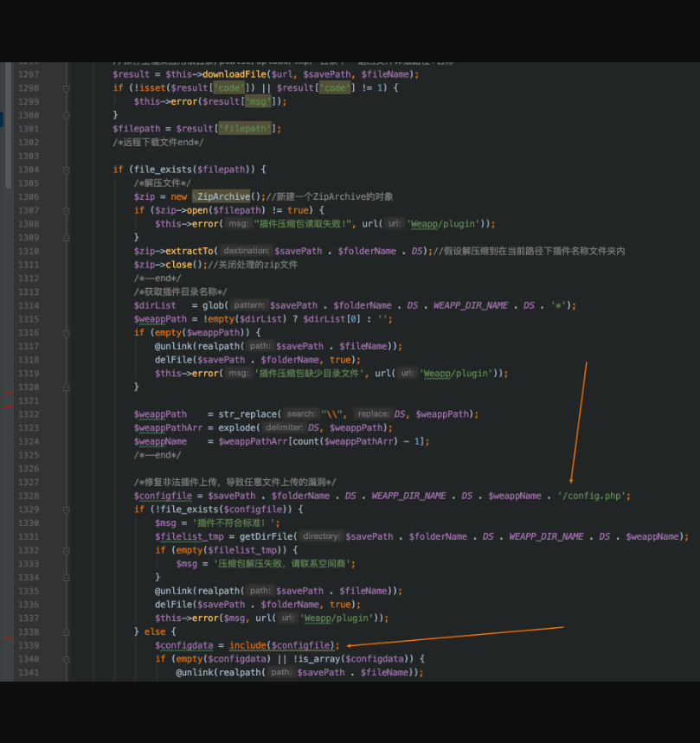The image size is (700, 743).
Task: Collapse the fold marker at line 1340
Action: point(66,659)
